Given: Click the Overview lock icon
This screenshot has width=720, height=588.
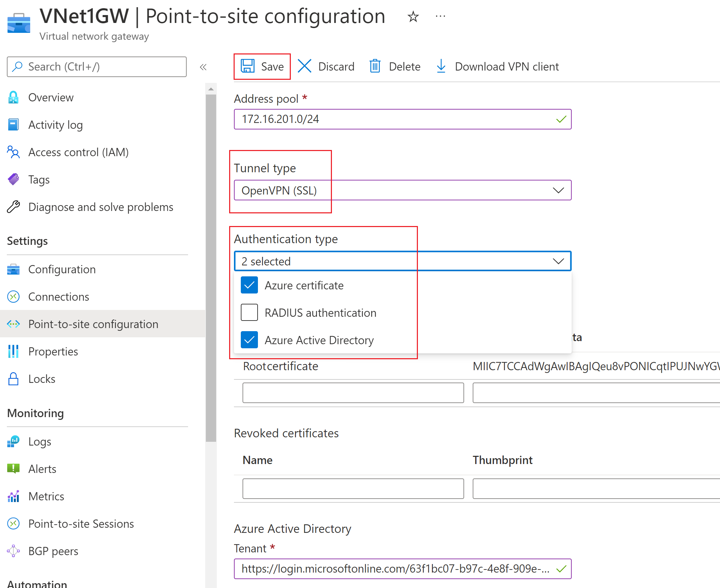Looking at the screenshot, I should pyautogui.click(x=13, y=97).
